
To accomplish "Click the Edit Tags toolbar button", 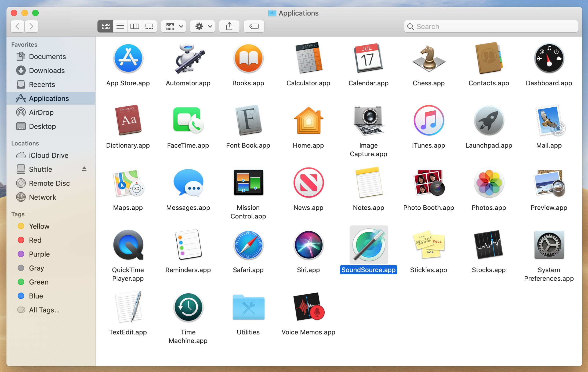I will pyautogui.click(x=254, y=26).
